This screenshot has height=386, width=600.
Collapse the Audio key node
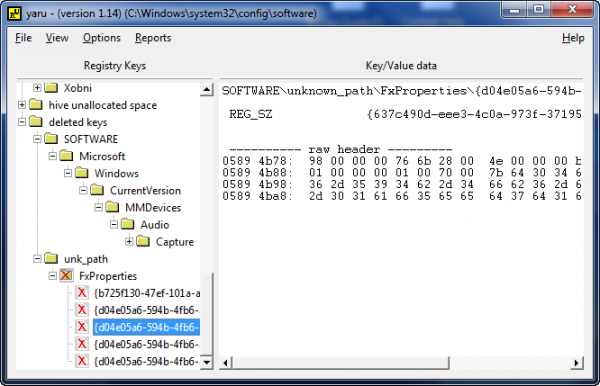tap(114, 225)
